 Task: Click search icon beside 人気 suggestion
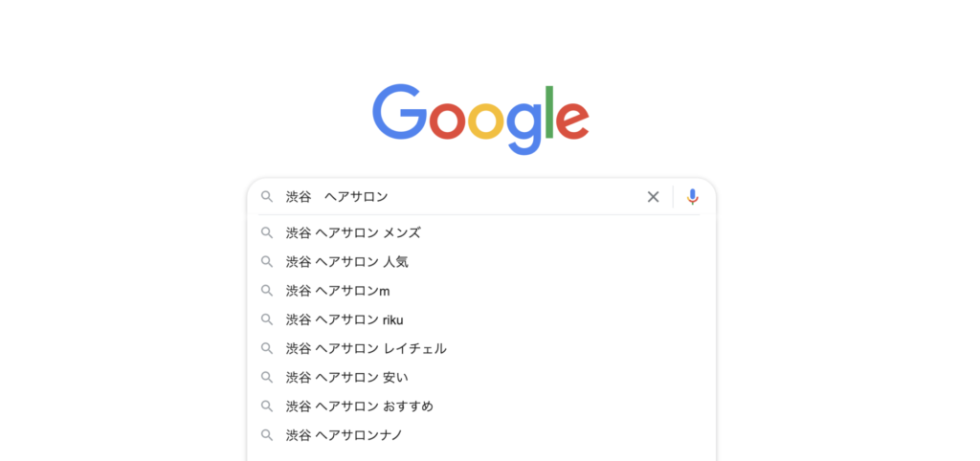tap(267, 262)
